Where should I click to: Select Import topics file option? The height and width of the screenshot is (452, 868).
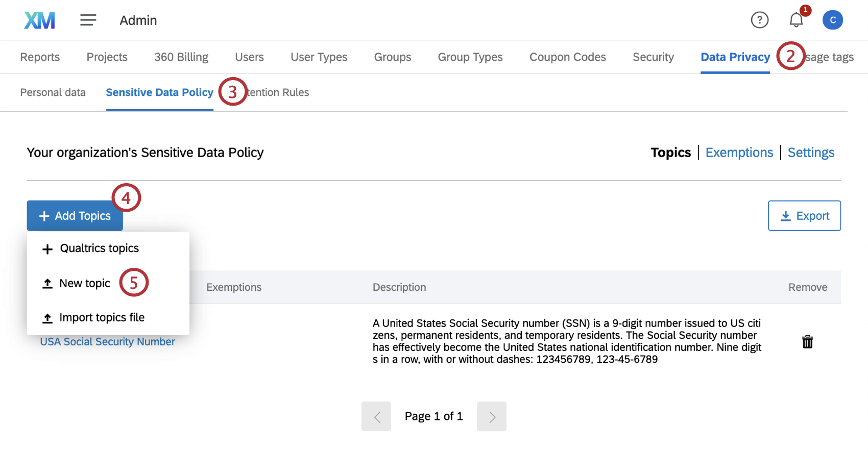click(102, 318)
